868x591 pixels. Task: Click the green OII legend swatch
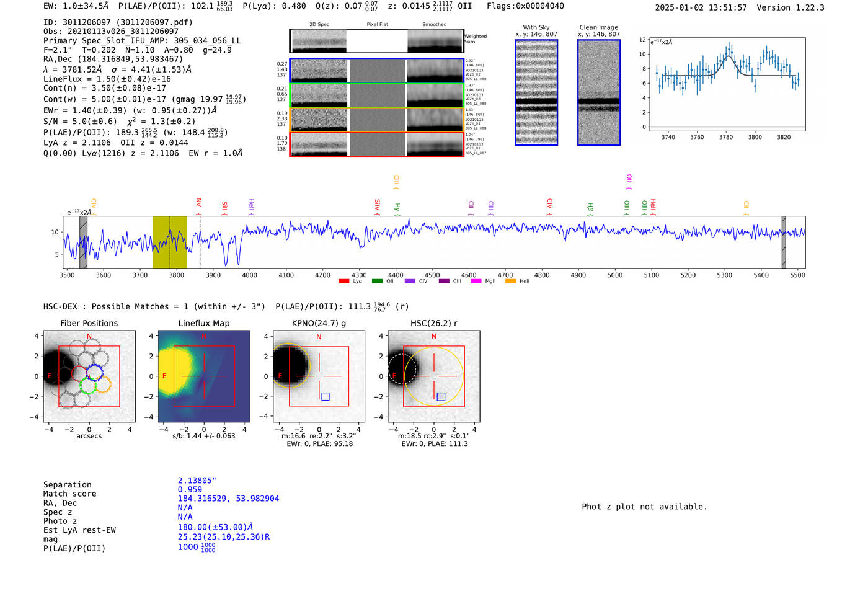tap(377, 282)
